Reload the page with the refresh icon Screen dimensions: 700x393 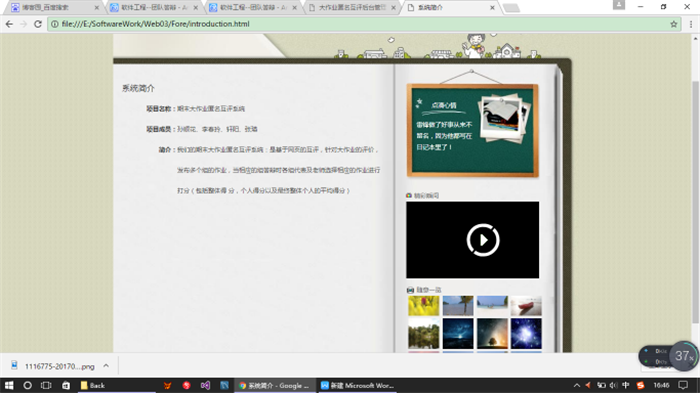click(38, 24)
